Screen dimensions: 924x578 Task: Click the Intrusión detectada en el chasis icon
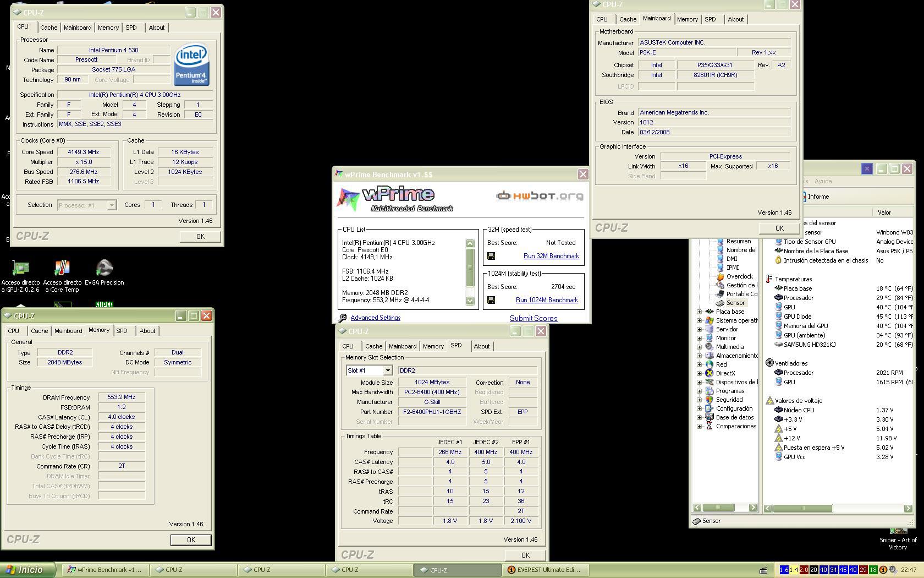778,260
